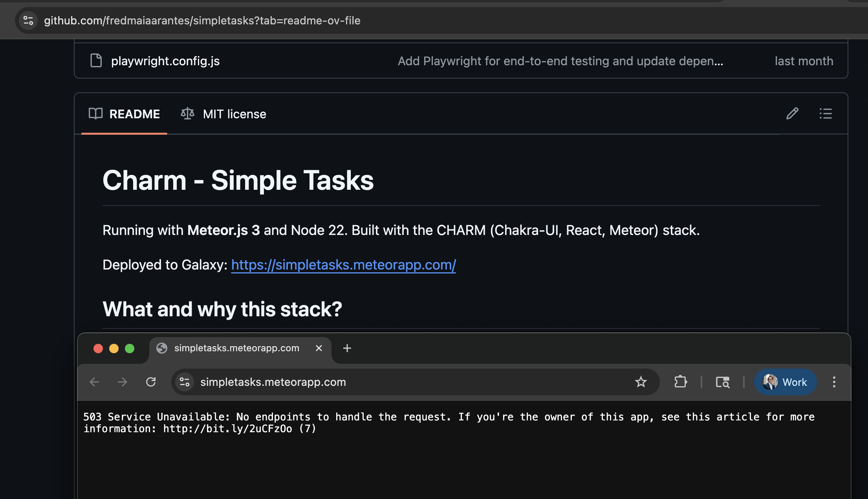Click the MIT license scale icon
Screen dimensions: 868x499
[187, 114]
